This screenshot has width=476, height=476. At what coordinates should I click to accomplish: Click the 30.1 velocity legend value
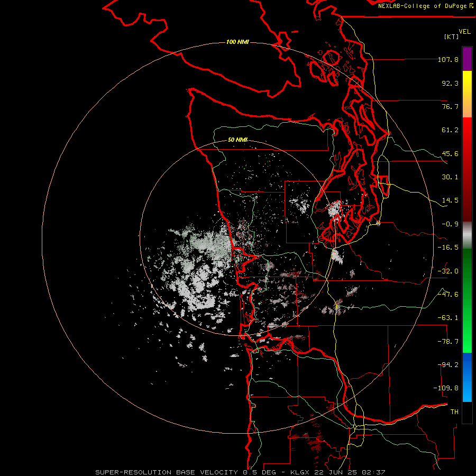point(450,177)
